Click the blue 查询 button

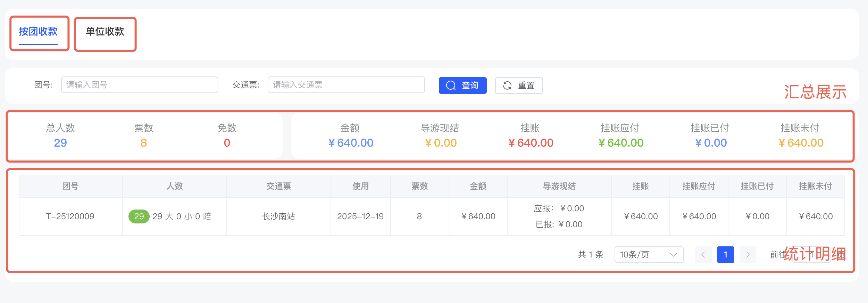tap(462, 85)
